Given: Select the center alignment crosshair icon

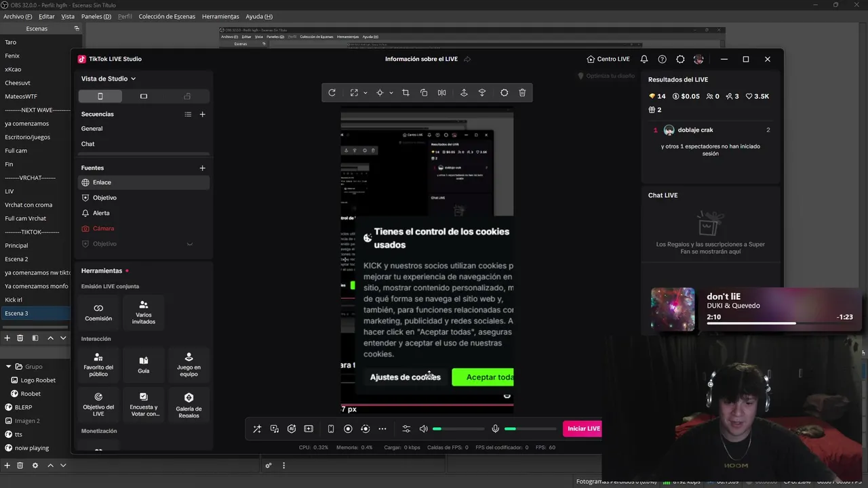Looking at the screenshot, I should (380, 93).
